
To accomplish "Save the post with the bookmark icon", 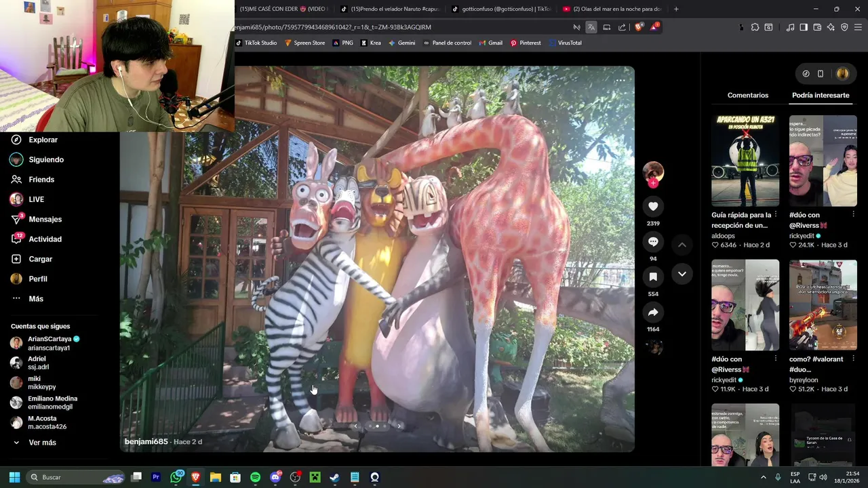I will click(653, 277).
